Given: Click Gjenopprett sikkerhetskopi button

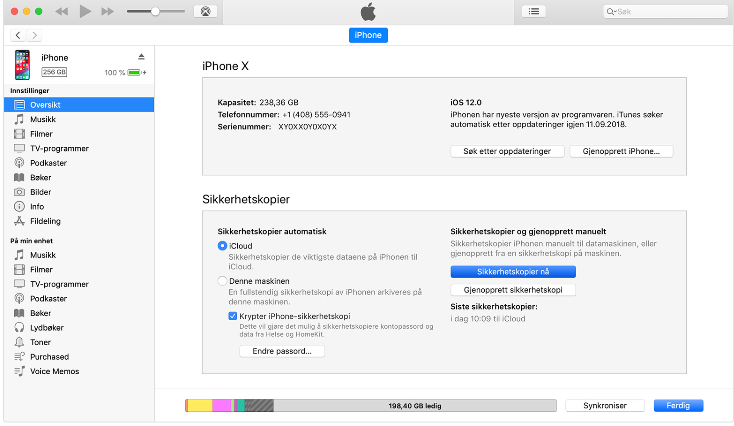Looking at the screenshot, I should point(513,290).
